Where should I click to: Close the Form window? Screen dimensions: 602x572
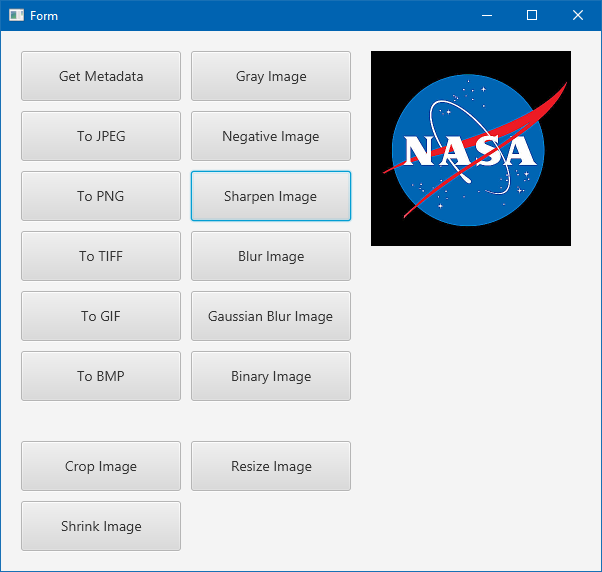click(578, 15)
